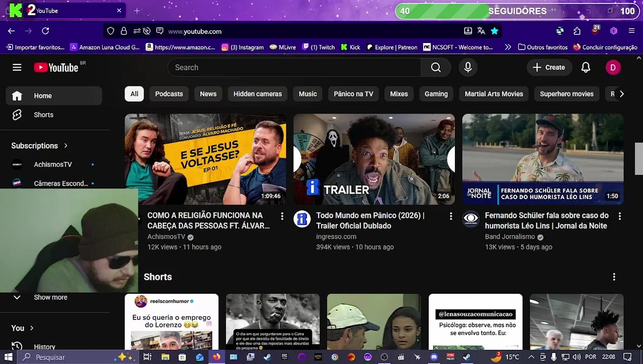Click the ingresso.com channel avatar
The width and height of the screenshot is (643, 364).
point(302,219)
